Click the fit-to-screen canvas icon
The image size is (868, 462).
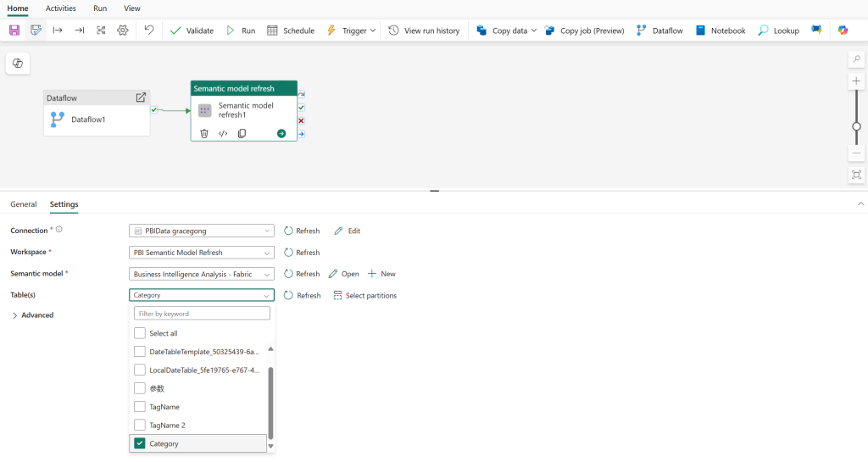856,175
